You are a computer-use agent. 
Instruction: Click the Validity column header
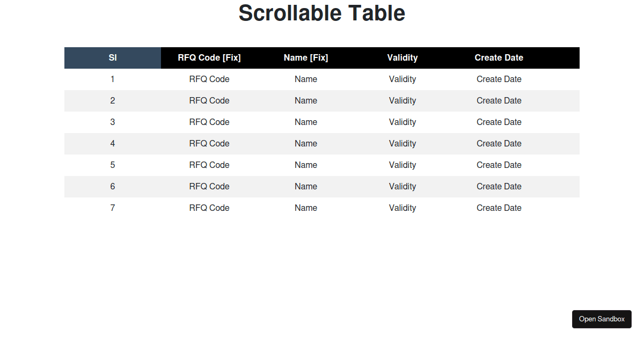coord(402,57)
